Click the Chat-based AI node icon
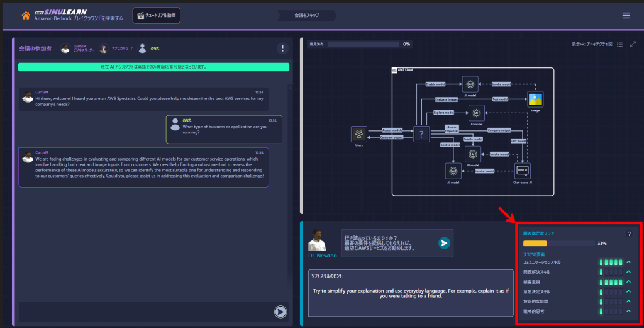The height and width of the screenshot is (328, 644). coord(523,171)
